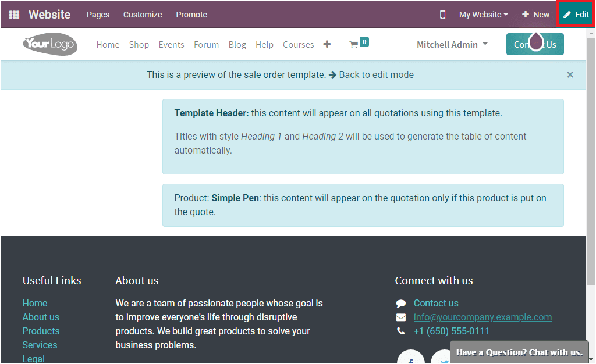Image resolution: width=596 pixels, height=364 pixels.
Task: Open the Twitter icon in the footer
Action: tap(442, 359)
